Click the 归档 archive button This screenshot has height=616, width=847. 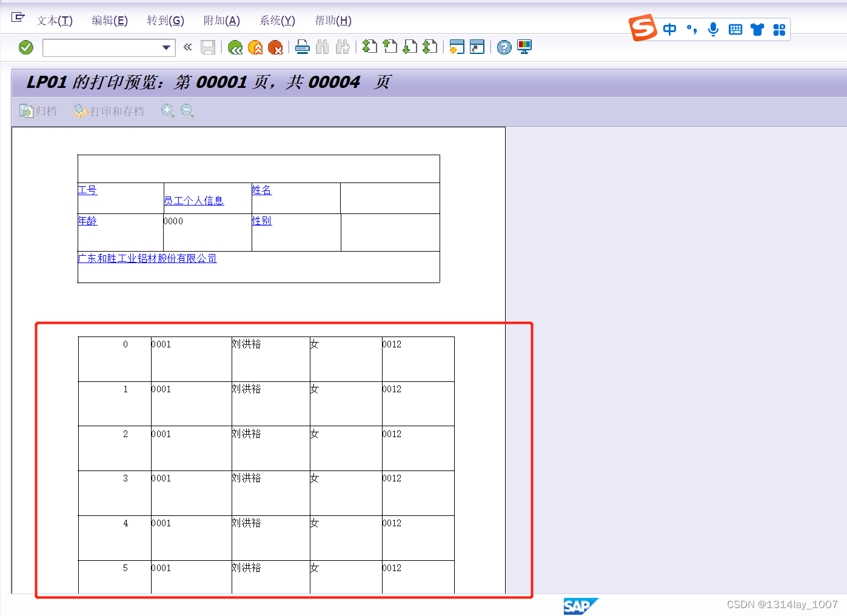[38, 111]
